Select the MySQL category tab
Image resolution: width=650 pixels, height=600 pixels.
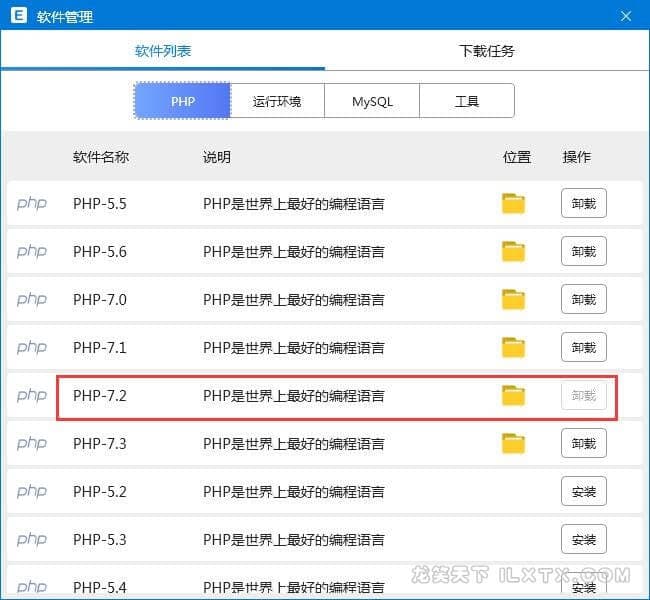pyautogui.click(x=372, y=101)
